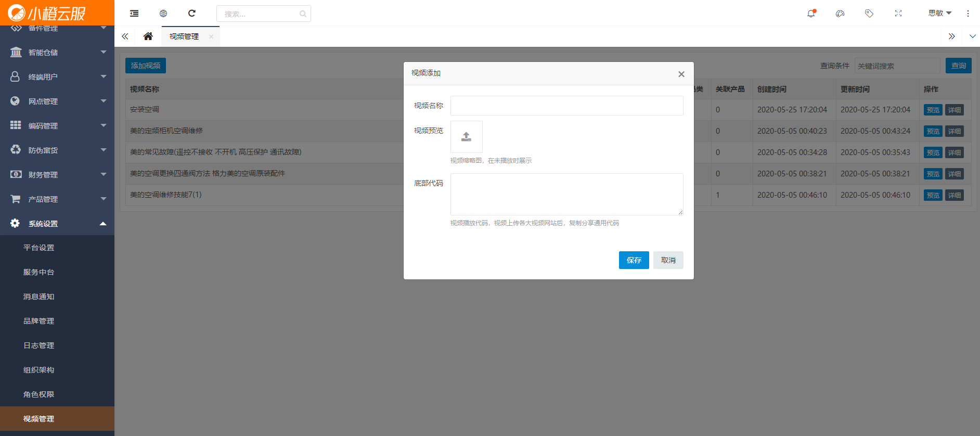980x436 pixels.
Task: Click the 产品管理 cart icon
Action: click(x=16, y=199)
